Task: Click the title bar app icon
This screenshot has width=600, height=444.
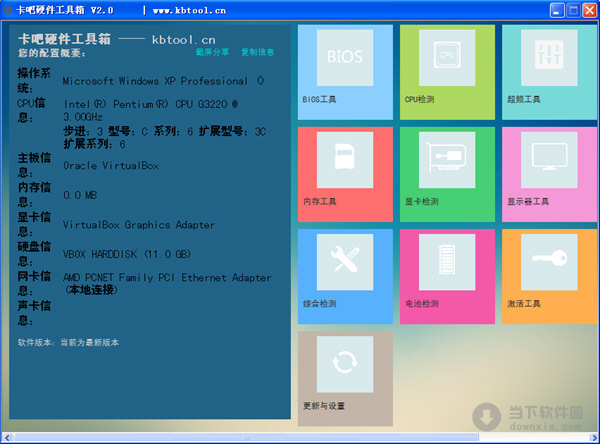Action: click(8, 10)
